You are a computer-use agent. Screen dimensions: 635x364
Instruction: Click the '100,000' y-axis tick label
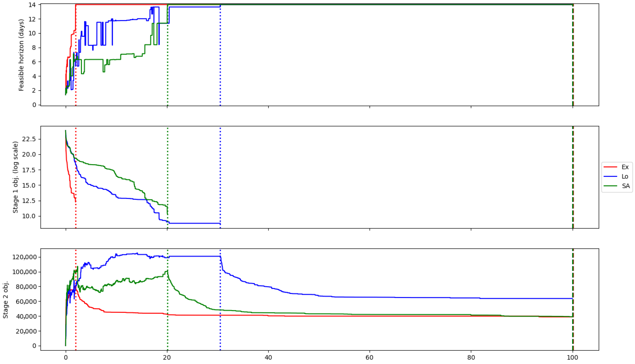(24, 272)
